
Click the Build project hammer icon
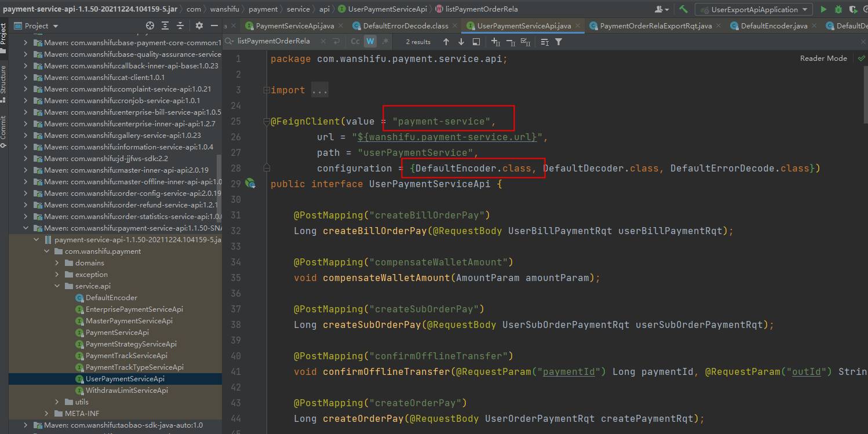[x=683, y=9]
